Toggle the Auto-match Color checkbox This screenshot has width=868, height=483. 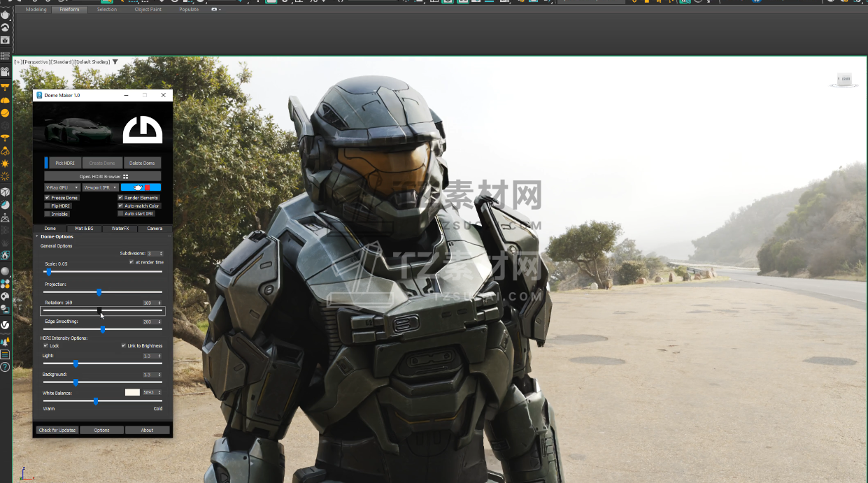pos(120,206)
